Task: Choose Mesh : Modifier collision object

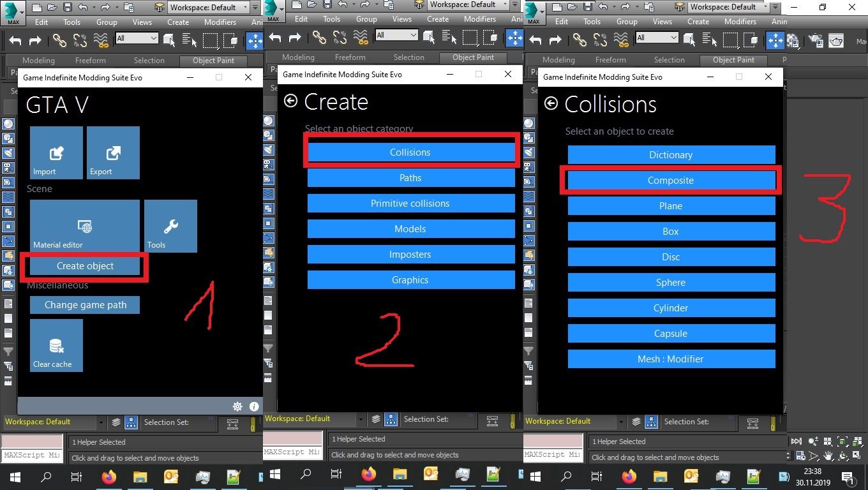Action: [x=671, y=359]
